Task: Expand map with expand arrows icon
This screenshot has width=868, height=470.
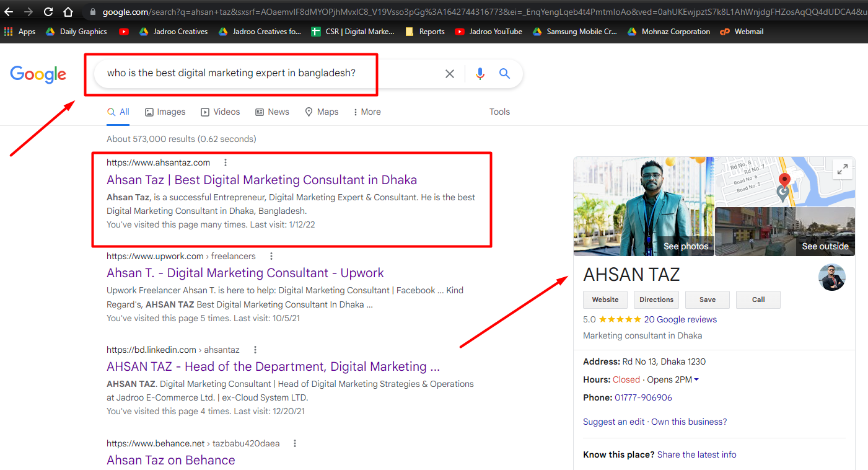Action: (x=843, y=169)
